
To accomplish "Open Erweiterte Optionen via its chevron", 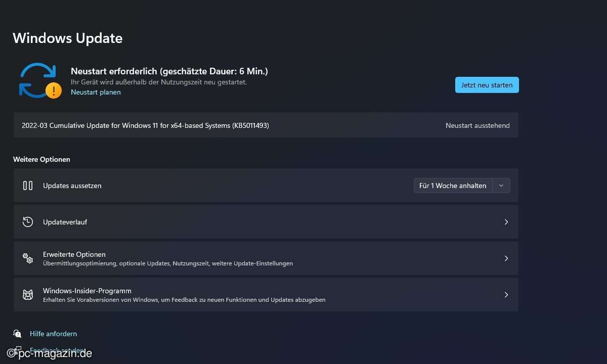I will pos(506,258).
